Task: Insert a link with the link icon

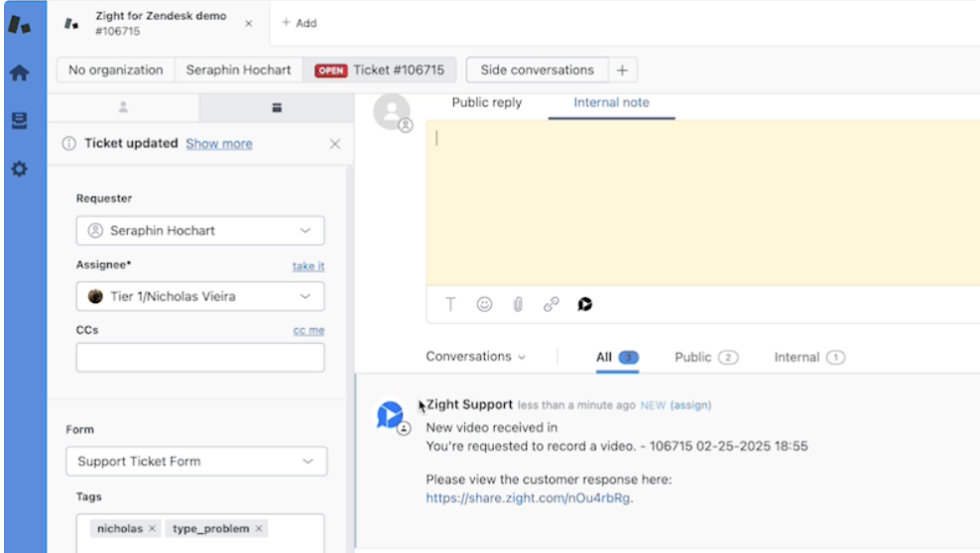Action: pos(551,304)
